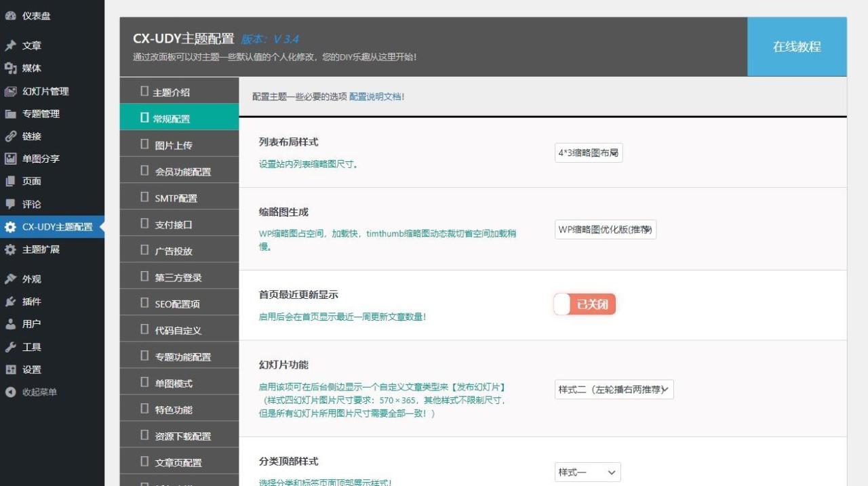Click the slideshow icon beside 幻灯片管理
This screenshot has height=486, width=868.
(10, 91)
